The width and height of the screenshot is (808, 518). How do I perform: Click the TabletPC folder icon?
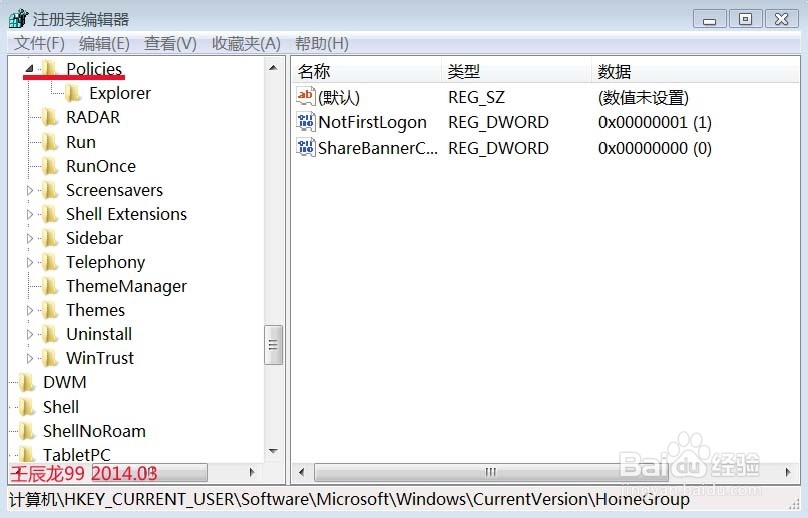click(x=27, y=455)
